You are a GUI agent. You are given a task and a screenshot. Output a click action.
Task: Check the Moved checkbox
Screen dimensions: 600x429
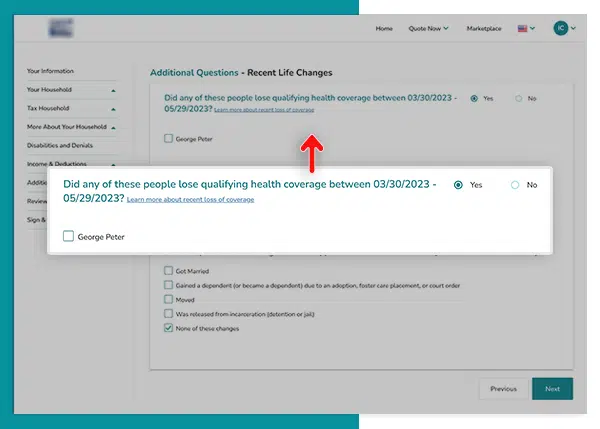168,299
